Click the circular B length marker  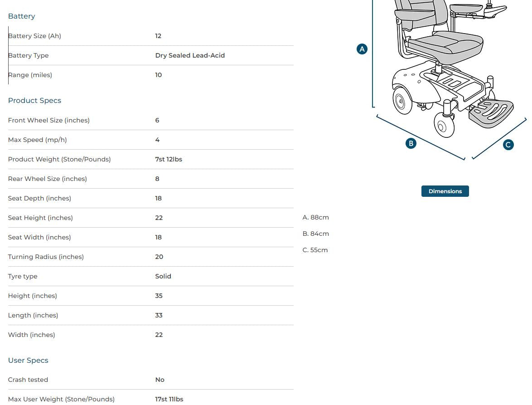[411, 143]
